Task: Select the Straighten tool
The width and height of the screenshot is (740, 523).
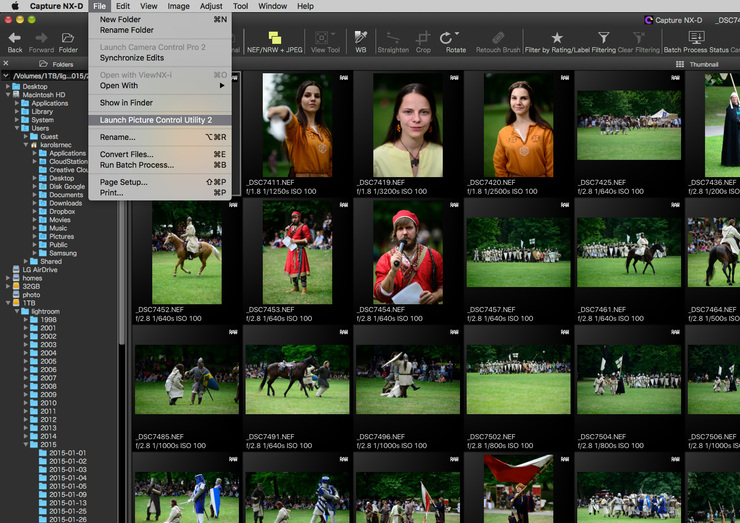Action: [x=393, y=38]
